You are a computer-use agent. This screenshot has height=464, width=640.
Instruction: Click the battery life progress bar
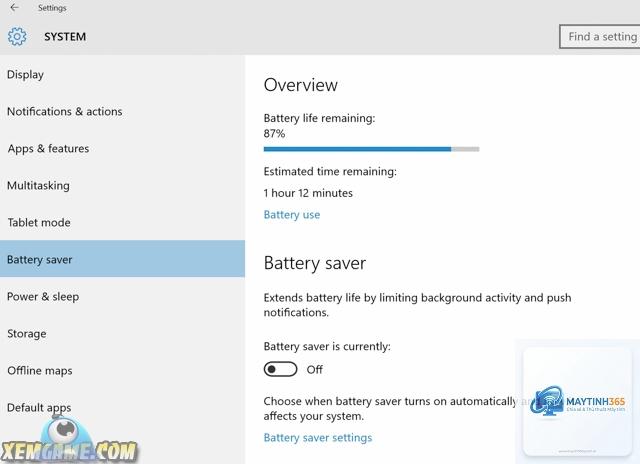(x=371, y=149)
